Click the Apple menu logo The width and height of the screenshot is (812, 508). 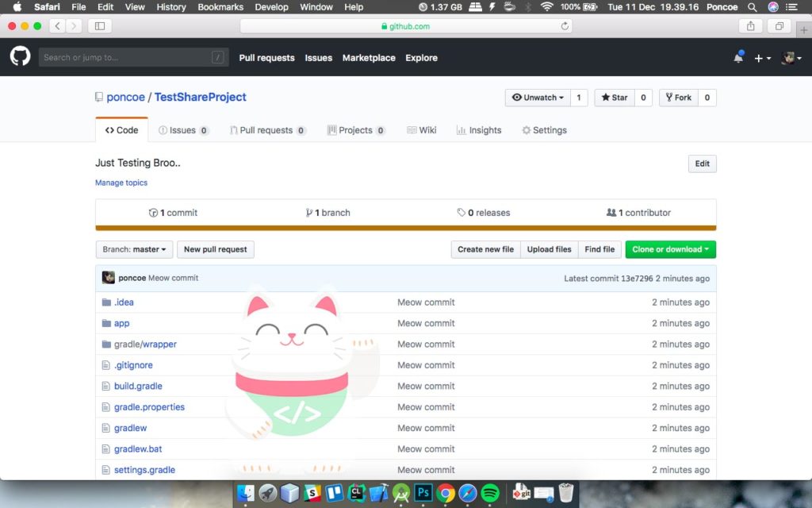(x=17, y=6)
